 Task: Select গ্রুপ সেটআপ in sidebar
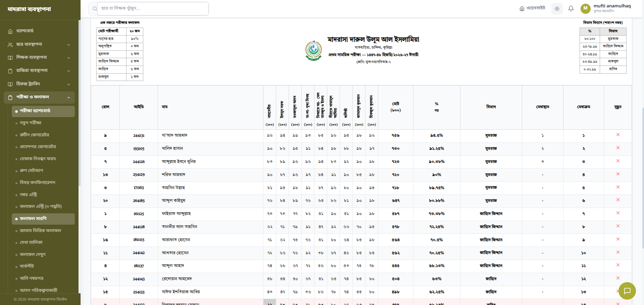coord(43,171)
